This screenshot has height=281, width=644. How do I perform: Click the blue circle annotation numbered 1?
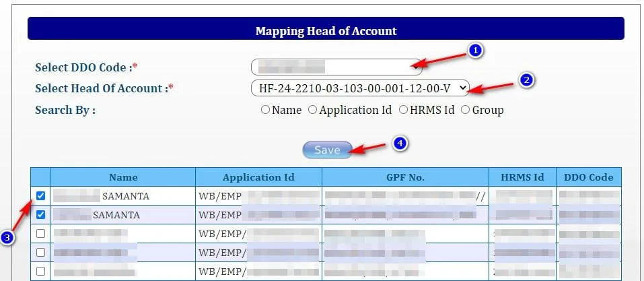pyautogui.click(x=475, y=51)
